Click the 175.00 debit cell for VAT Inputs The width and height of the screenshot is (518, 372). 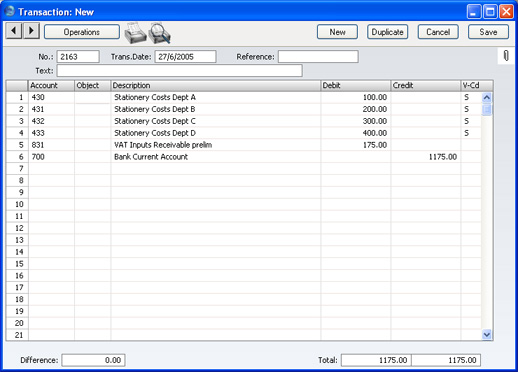click(x=356, y=145)
